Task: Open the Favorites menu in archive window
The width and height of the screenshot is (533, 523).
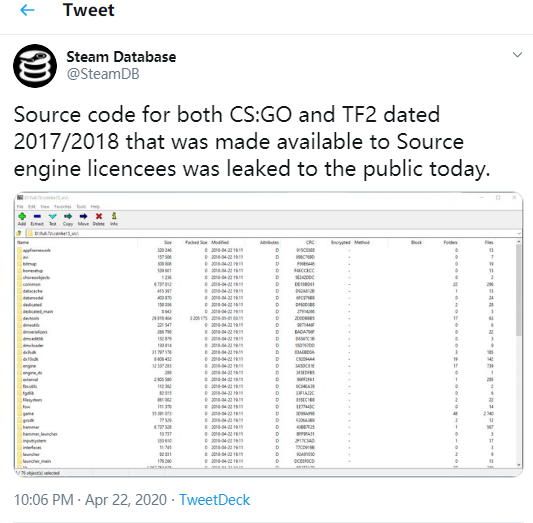Action: click(x=63, y=207)
